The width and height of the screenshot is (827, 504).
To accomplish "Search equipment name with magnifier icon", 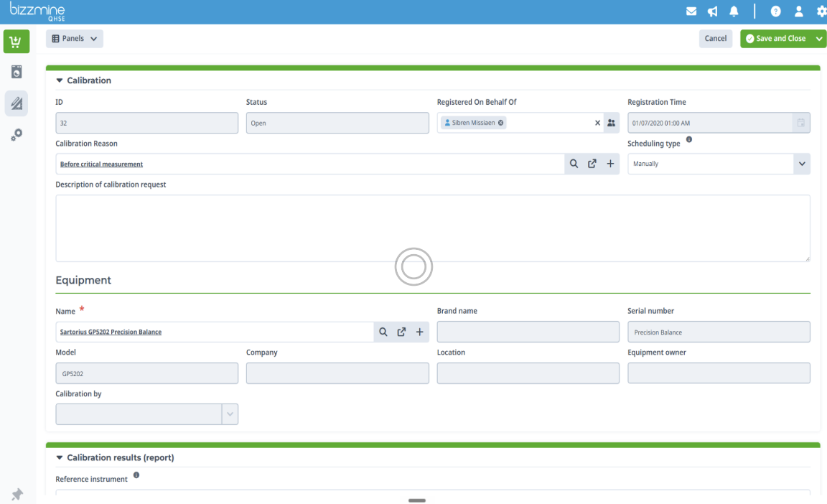I will (x=383, y=332).
